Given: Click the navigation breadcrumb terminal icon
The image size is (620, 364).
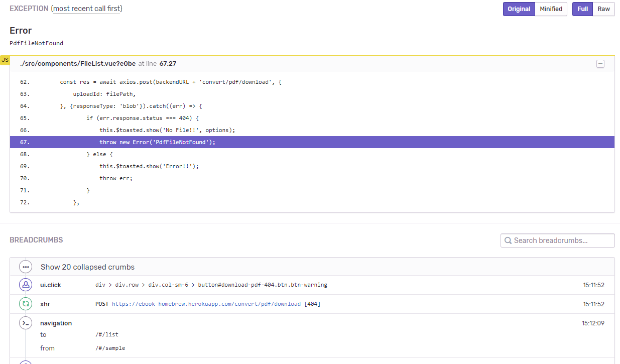Looking at the screenshot, I should click(x=26, y=323).
